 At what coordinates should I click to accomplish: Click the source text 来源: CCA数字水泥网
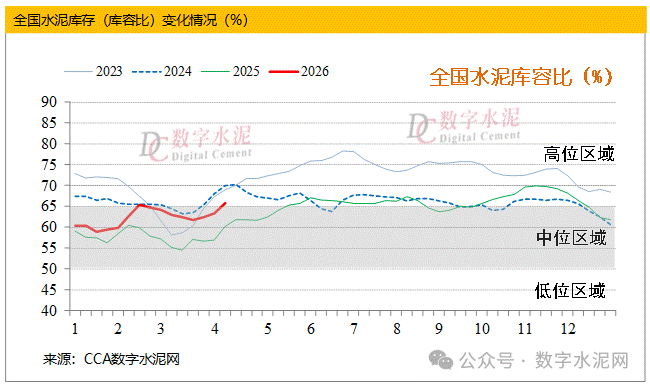click(111, 359)
